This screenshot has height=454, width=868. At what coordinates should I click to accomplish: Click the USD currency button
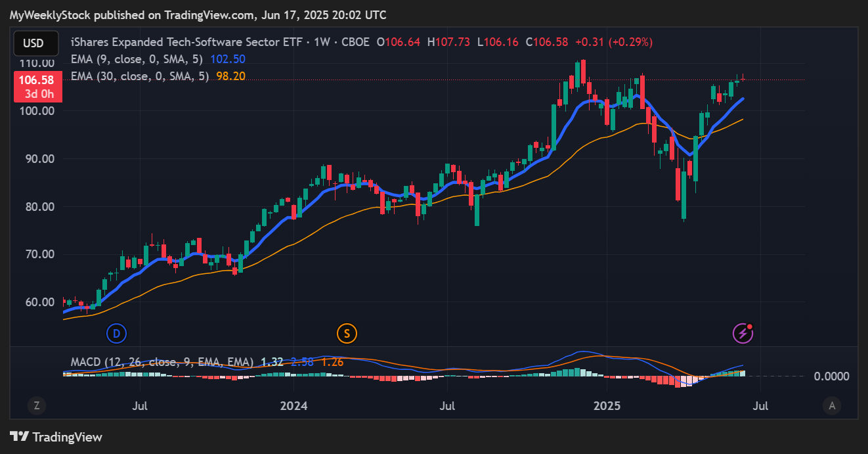pos(36,43)
